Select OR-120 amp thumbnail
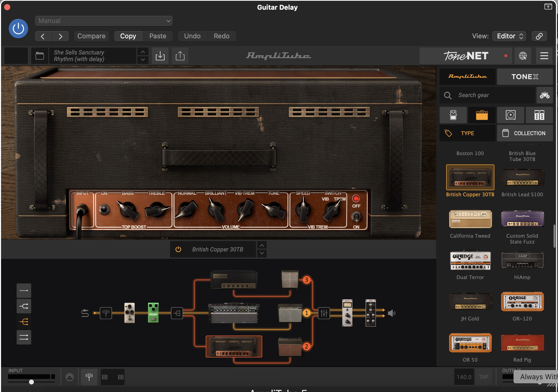The height and width of the screenshot is (392, 558). coord(522,302)
